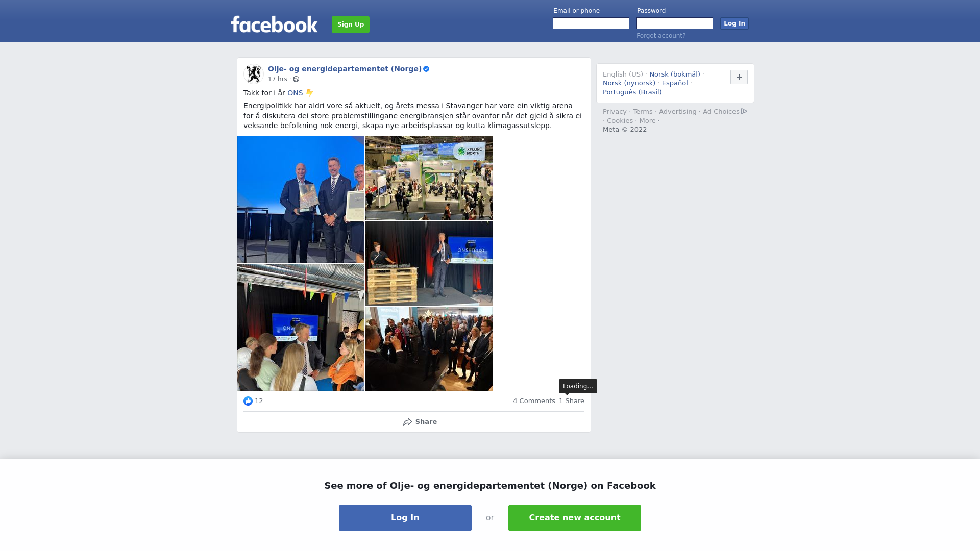This screenshot has height=551, width=980.
Task: Open the ministry's profile picture
Action: click(x=254, y=73)
